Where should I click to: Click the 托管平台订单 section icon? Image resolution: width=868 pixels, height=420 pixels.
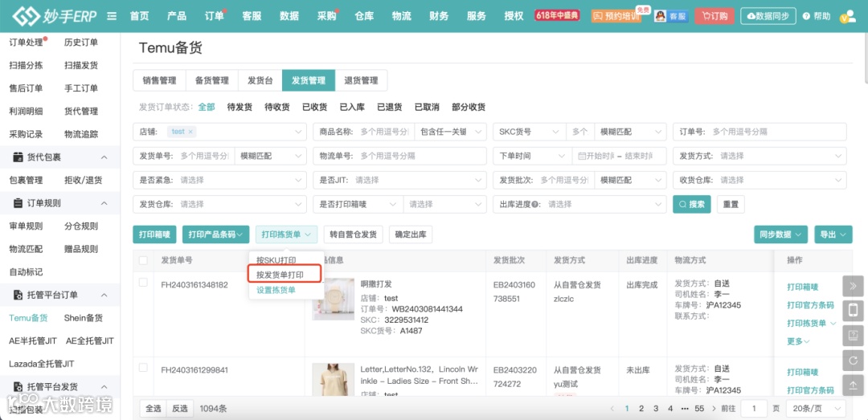[x=18, y=295]
